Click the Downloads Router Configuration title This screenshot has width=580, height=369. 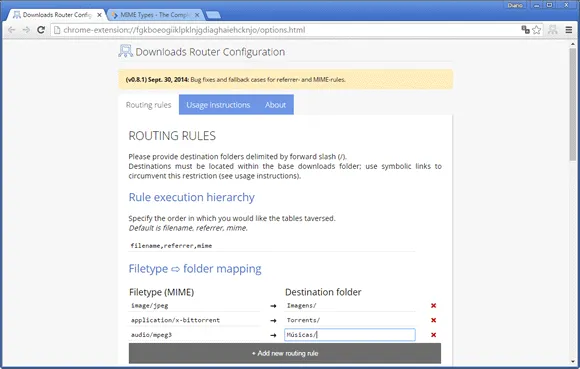[x=210, y=52]
